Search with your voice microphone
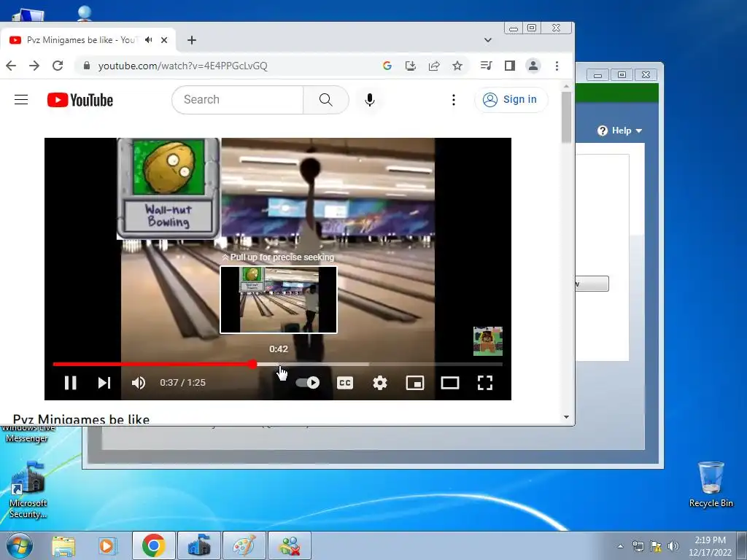The width and height of the screenshot is (747, 560). click(x=370, y=99)
